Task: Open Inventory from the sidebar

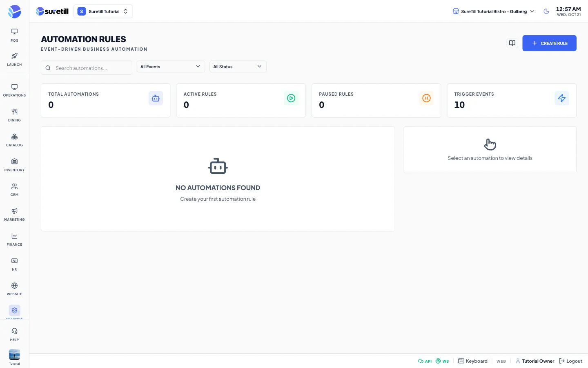Action: tap(14, 165)
